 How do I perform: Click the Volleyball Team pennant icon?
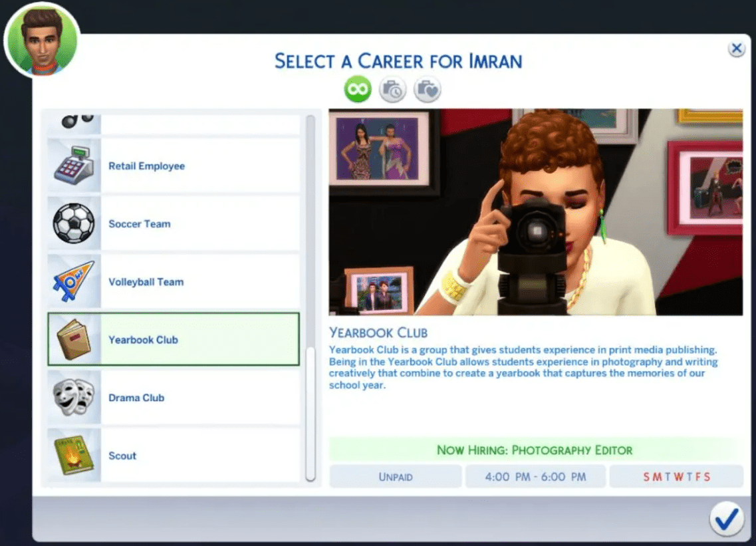point(74,281)
